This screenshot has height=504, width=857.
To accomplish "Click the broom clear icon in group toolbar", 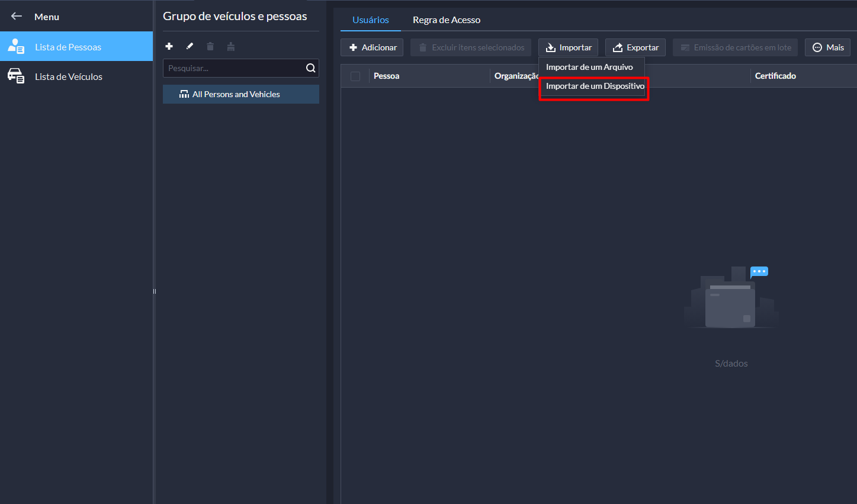I will [231, 46].
